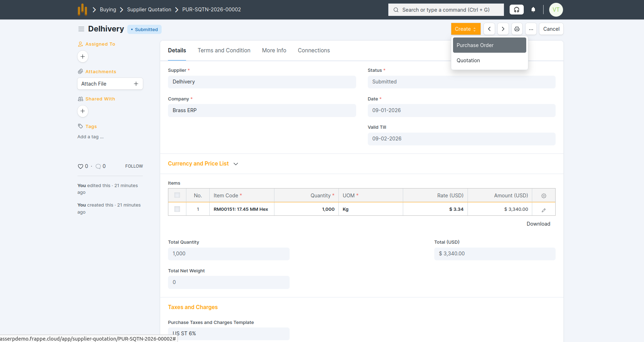Viewport: 644px width, 342px height.
Task: Open the three-dots more actions menu
Action: [x=531, y=29]
